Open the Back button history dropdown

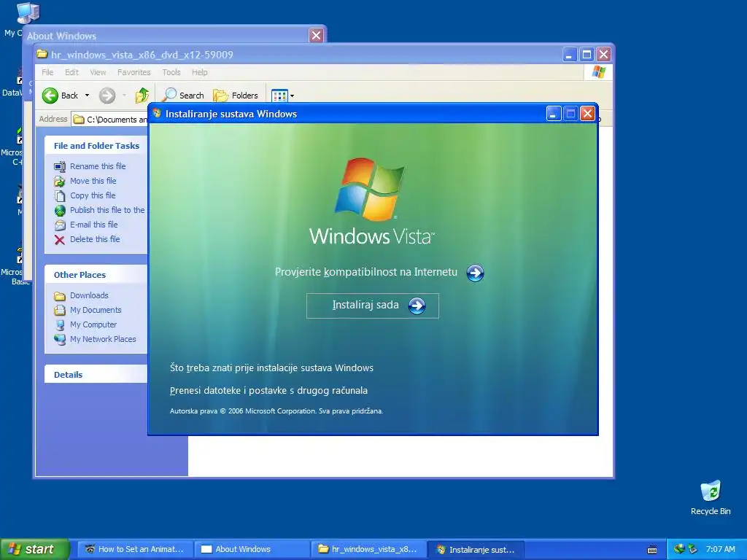pos(88,96)
